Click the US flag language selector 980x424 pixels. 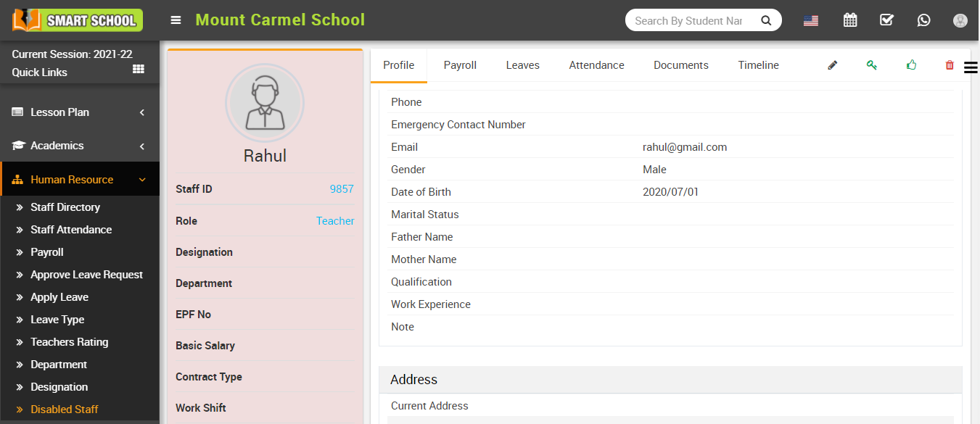click(x=810, y=20)
